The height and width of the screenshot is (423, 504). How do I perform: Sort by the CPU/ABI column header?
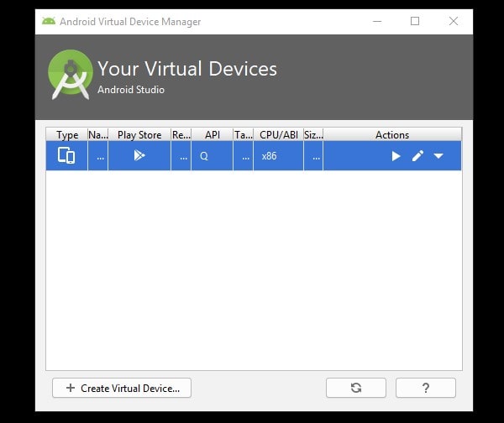click(x=278, y=134)
